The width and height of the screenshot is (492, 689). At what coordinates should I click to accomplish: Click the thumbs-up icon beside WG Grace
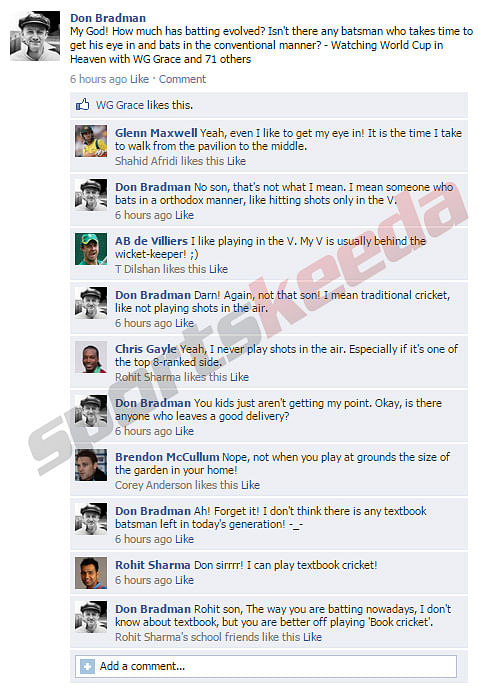[x=82, y=105]
